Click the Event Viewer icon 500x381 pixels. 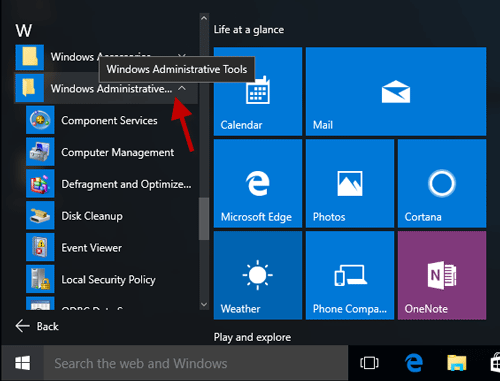40,247
